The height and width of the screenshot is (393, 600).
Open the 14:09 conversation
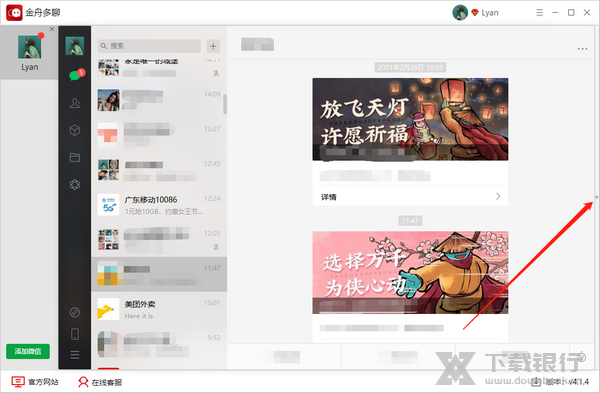point(159,100)
